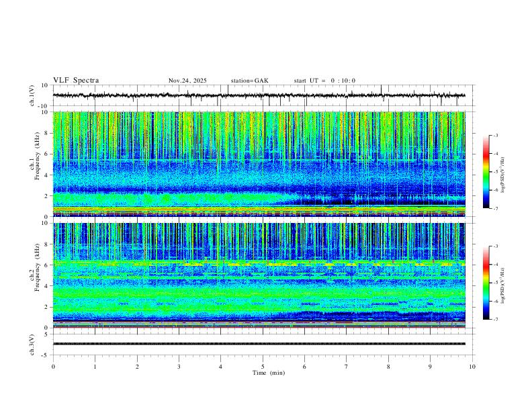532x411 pixels.
Task: Select the "start UT = 0 :10: 0" text
Action: 324,81
